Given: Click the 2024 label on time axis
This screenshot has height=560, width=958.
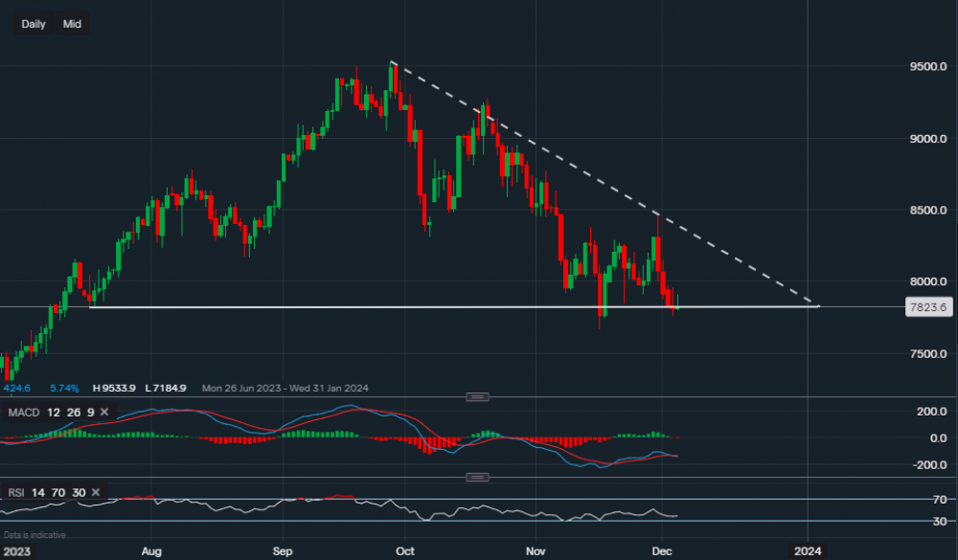Looking at the screenshot, I should pos(808,551).
